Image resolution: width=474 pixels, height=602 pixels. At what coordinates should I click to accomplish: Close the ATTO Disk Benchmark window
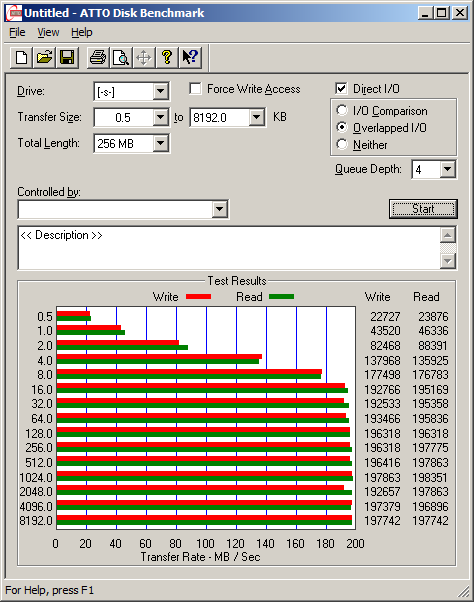460,13
